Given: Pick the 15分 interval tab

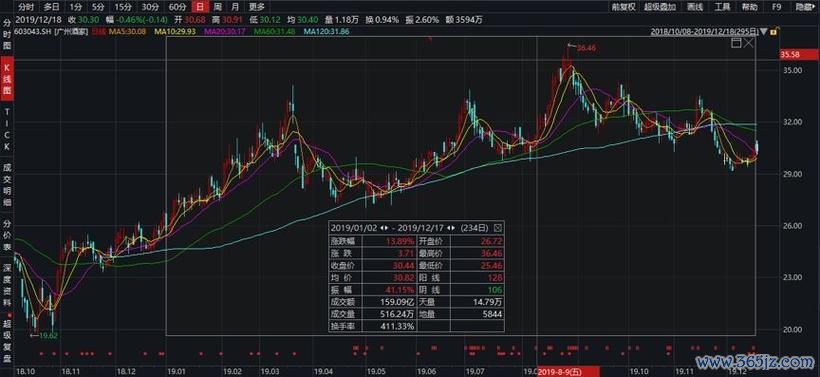Looking at the screenshot, I should point(123,7).
